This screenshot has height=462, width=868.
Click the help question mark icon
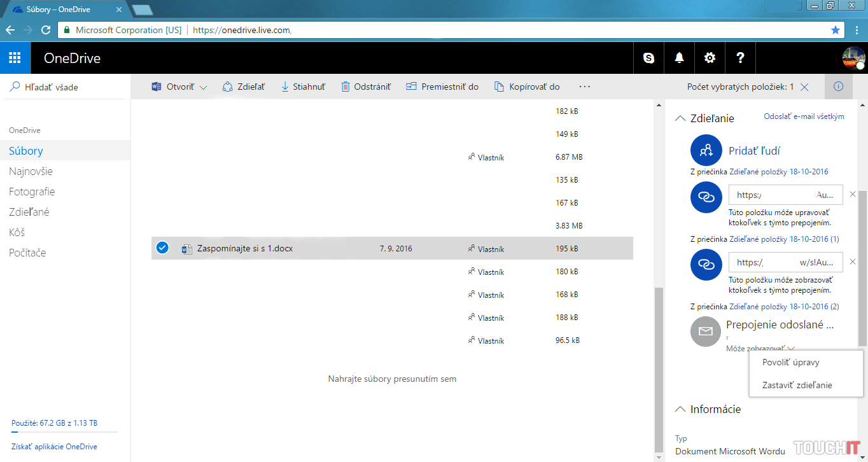point(740,59)
